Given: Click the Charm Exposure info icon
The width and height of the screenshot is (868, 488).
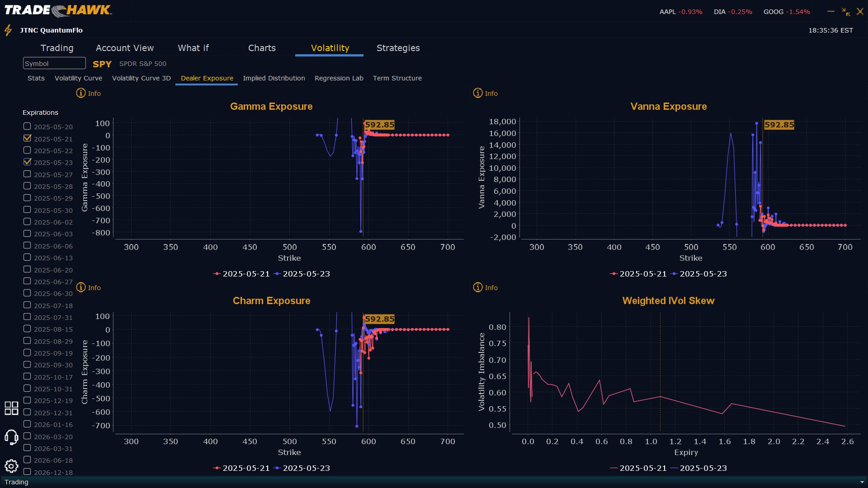Looking at the screenshot, I should pyautogui.click(x=81, y=287).
